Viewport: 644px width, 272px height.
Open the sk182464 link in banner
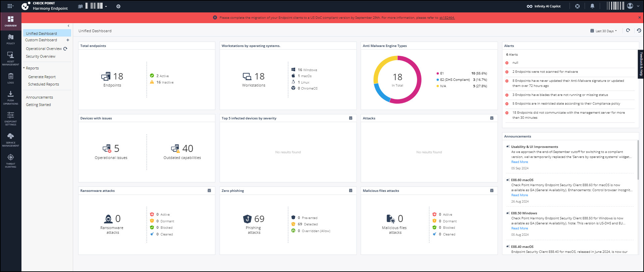point(447,18)
